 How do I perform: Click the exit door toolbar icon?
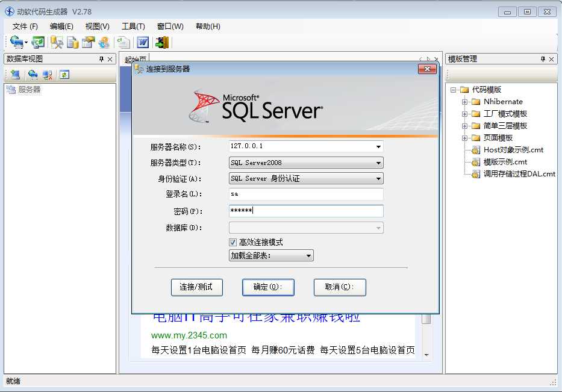pos(162,42)
